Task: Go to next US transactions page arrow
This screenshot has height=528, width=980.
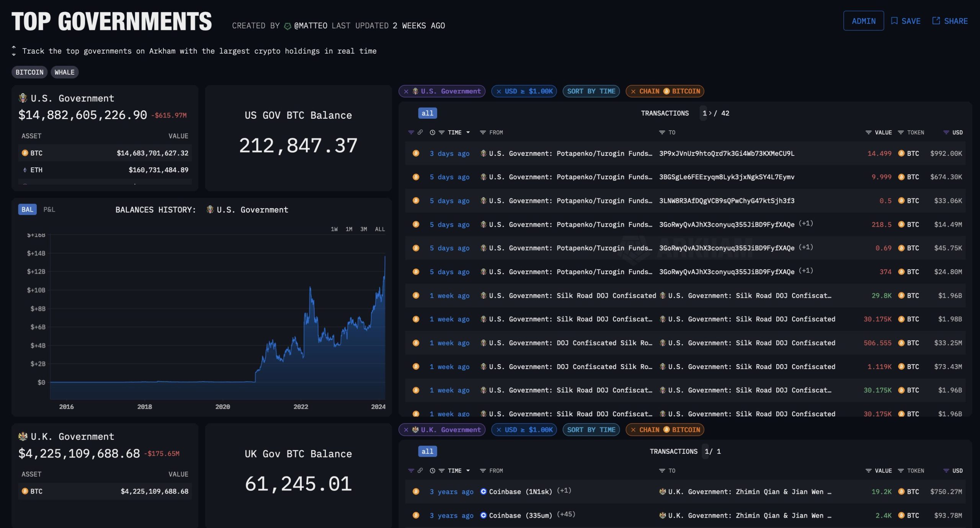Action: click(x=710, y=113)
